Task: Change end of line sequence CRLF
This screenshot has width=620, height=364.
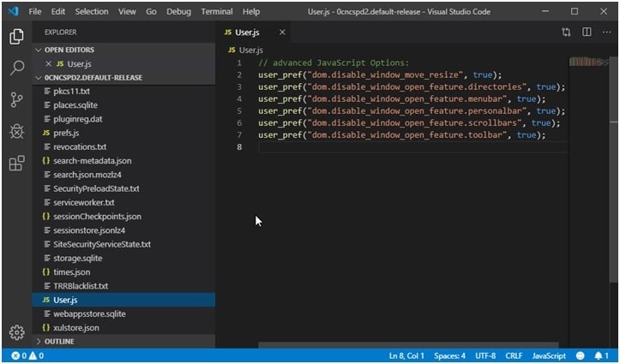Action: (514, 355)
